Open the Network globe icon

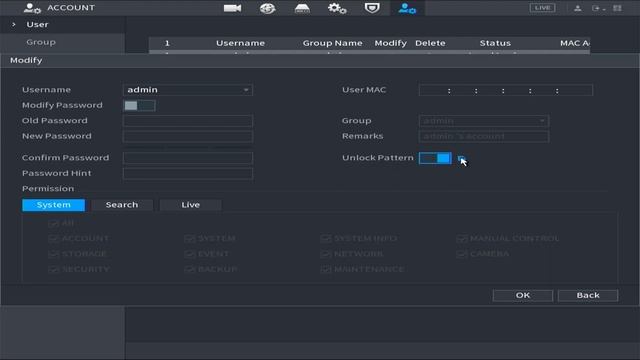(267, 8)
